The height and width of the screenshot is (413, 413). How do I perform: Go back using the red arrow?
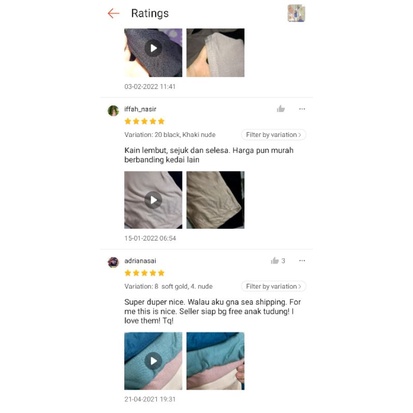[x=113, y=13]
